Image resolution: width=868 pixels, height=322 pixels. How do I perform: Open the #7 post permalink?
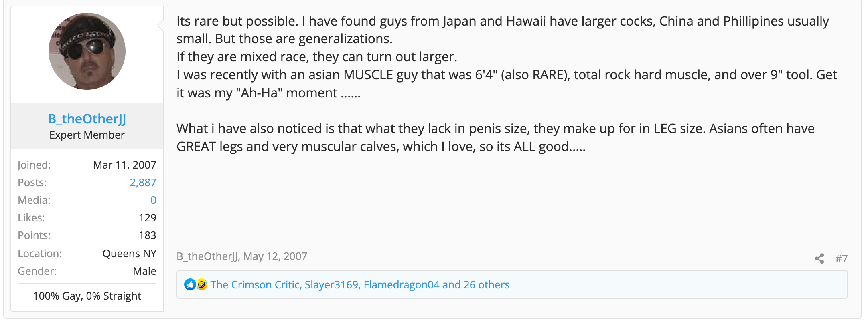coord(841,258)
